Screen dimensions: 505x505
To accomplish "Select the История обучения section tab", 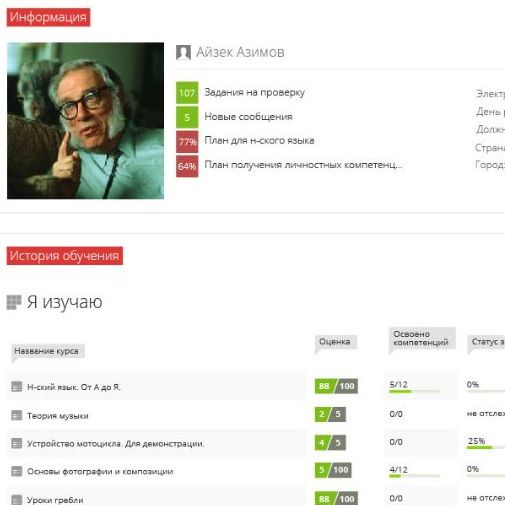I will pyautogui.click(x=65, y=256).
